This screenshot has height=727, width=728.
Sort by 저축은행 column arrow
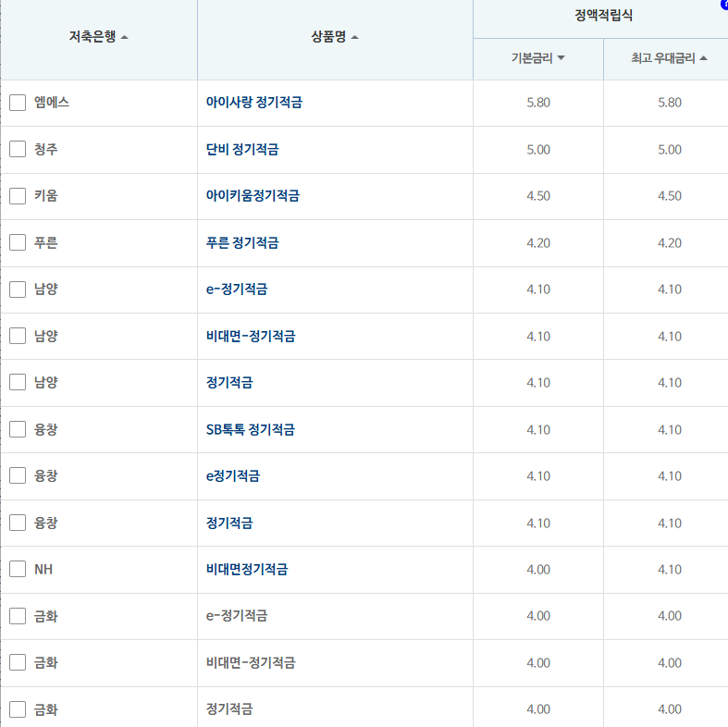(x=125, y=38)
